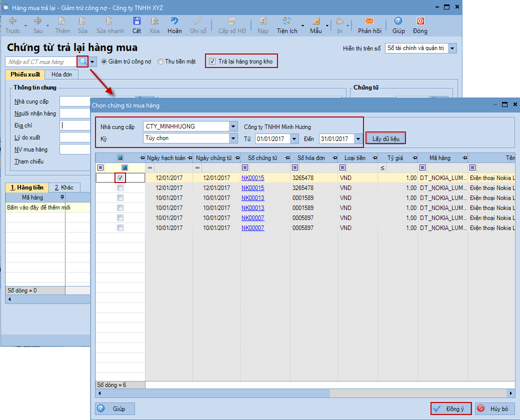Click the Sửa (edit) toolbar icon
The height and width of the screenshot is (420, 520).
click(x=82, y=21)
